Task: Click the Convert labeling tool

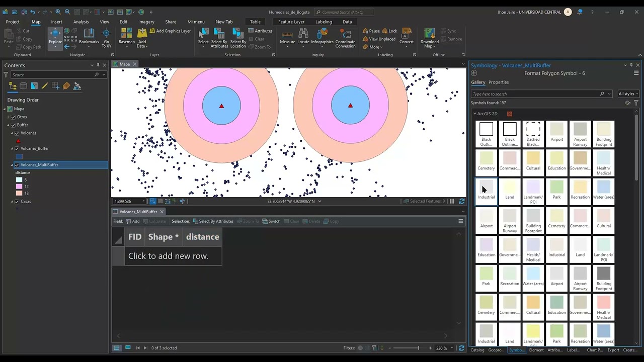Action: coord(407,37)
